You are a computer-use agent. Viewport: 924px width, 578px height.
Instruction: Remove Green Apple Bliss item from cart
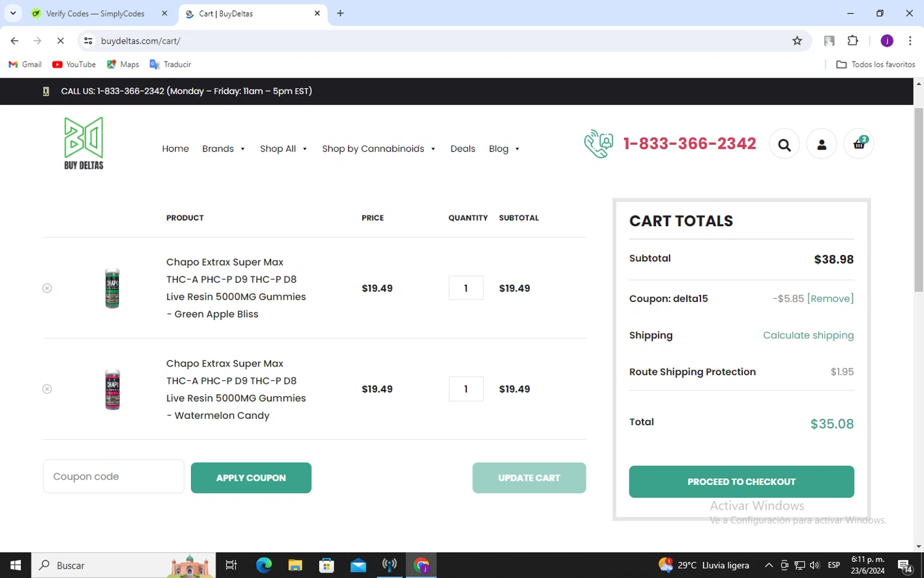[x=47, y=288]
